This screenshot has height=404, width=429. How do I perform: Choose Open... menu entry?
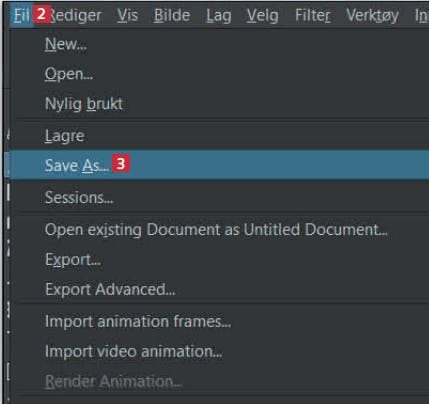point(220,74)
